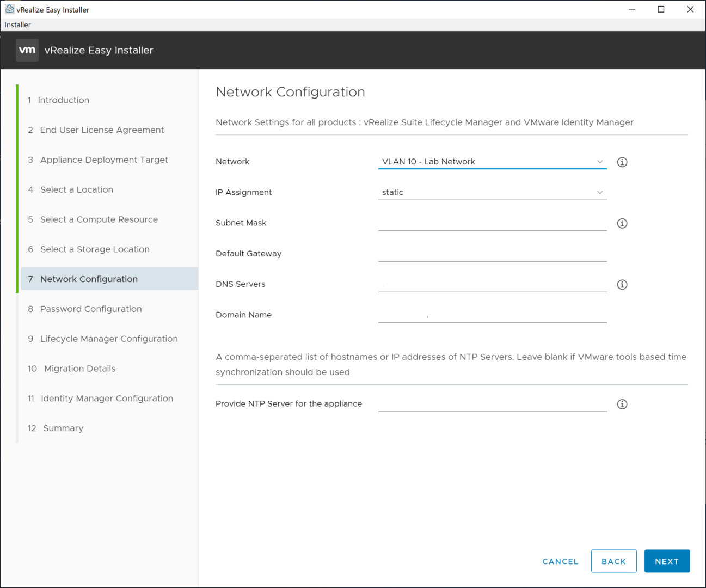Click the NTP Server info icon
This screenshot has height=588, width=706.
click(x=622, y=404)
